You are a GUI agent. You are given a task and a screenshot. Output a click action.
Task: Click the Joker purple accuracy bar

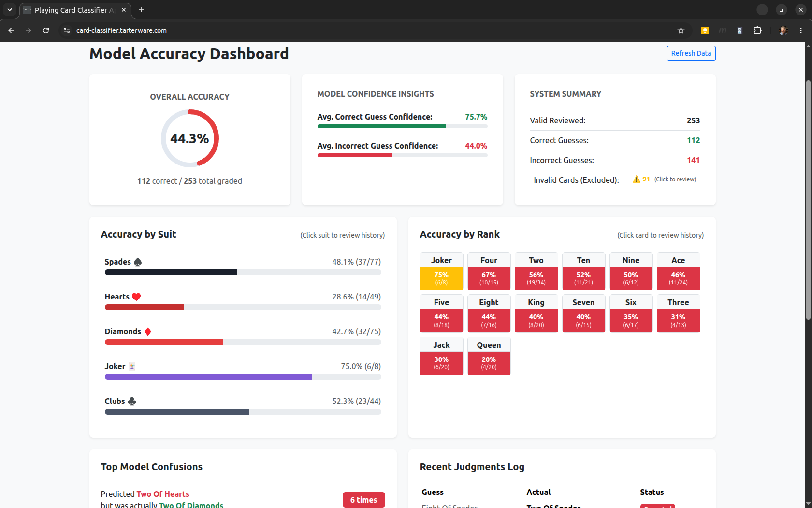pos(208,377)
